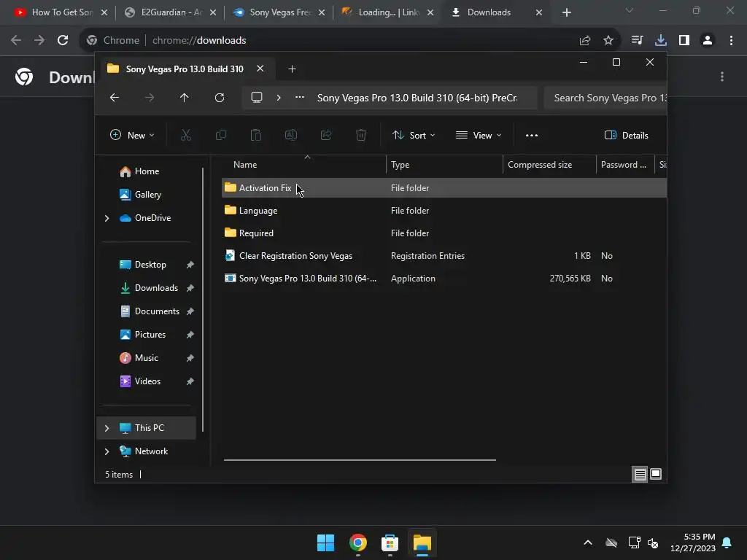Click the breadcrumb chevron after PC icon
The image size is (747, 560).
pos(279,98)
